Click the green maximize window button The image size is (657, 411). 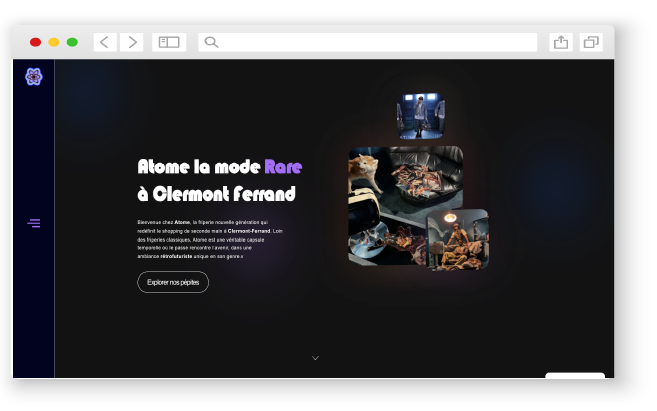[x=72, y=42]
